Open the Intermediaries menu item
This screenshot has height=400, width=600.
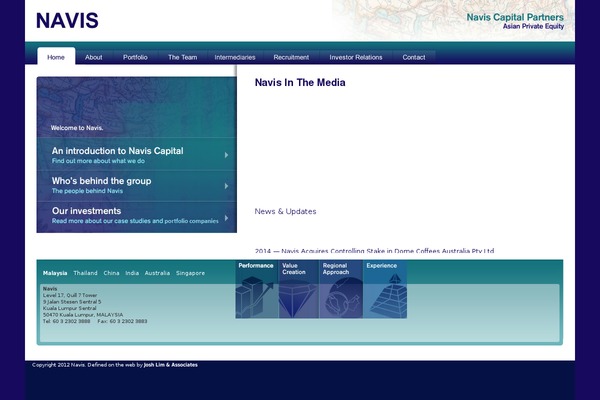pos(235,57)
